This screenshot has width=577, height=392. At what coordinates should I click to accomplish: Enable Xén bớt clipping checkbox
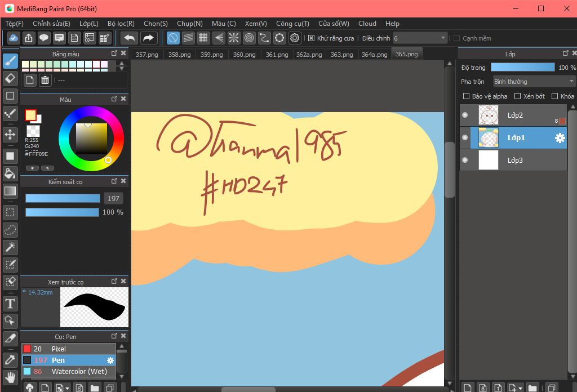517,96
